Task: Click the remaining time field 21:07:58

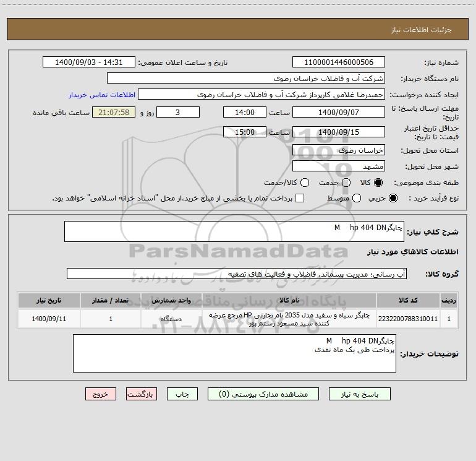Action: (x=114, y=113)
